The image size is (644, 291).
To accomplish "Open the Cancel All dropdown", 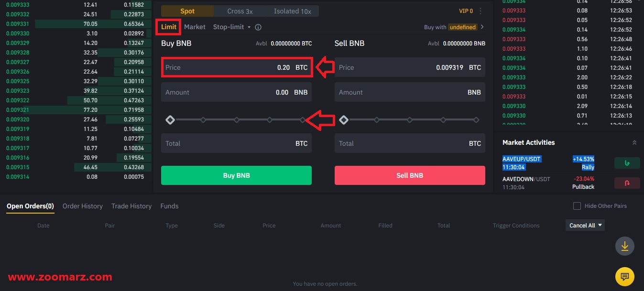I will point(585,225).
